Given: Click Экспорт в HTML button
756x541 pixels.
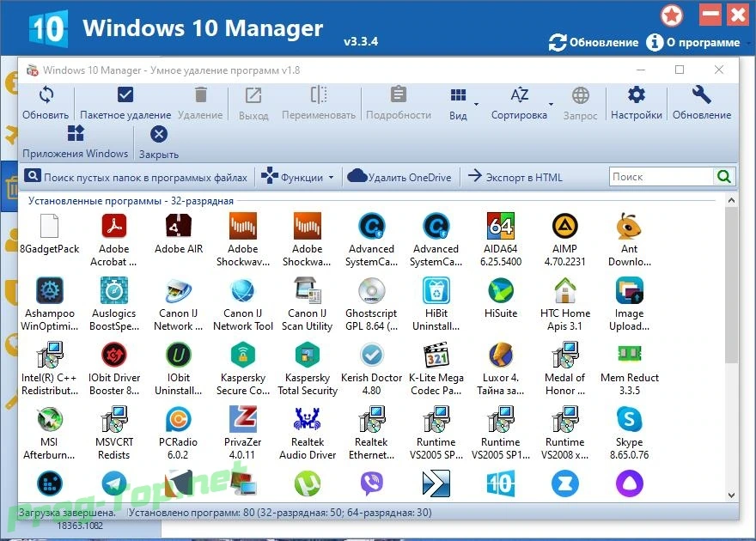Looking at the screenshot, I should (515, 177).
